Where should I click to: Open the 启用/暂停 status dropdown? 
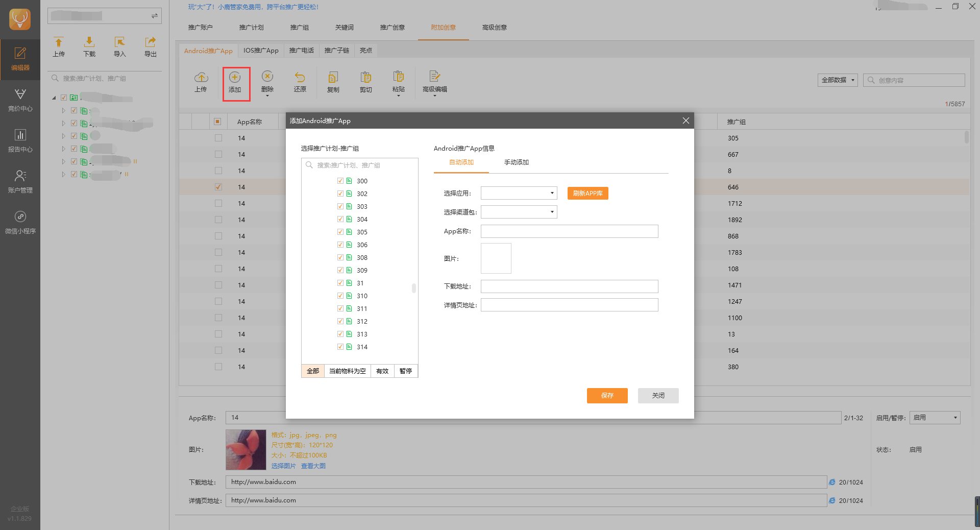pos(935,418)
